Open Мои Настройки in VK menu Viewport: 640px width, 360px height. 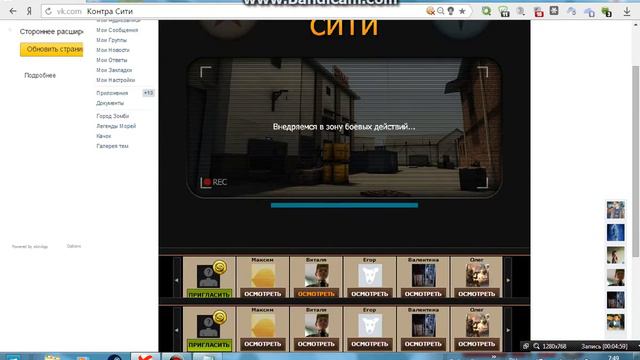pyautogui.click(x=116, y=80)
